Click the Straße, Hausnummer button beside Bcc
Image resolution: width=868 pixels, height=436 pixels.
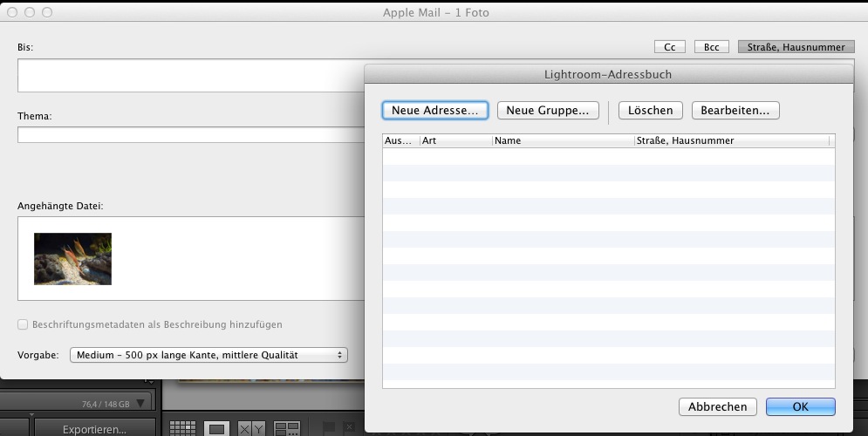pos(796,47)
